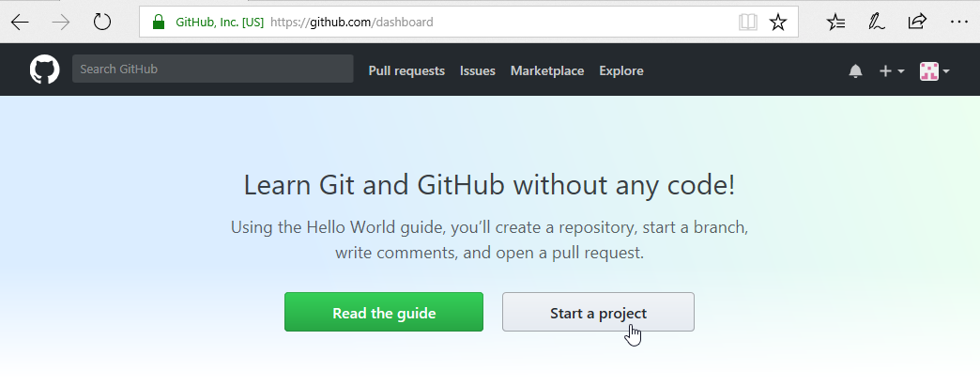Viewport: 980px width, 386px height.
Task: Go to Pull requests
Action: coord(406,71)
